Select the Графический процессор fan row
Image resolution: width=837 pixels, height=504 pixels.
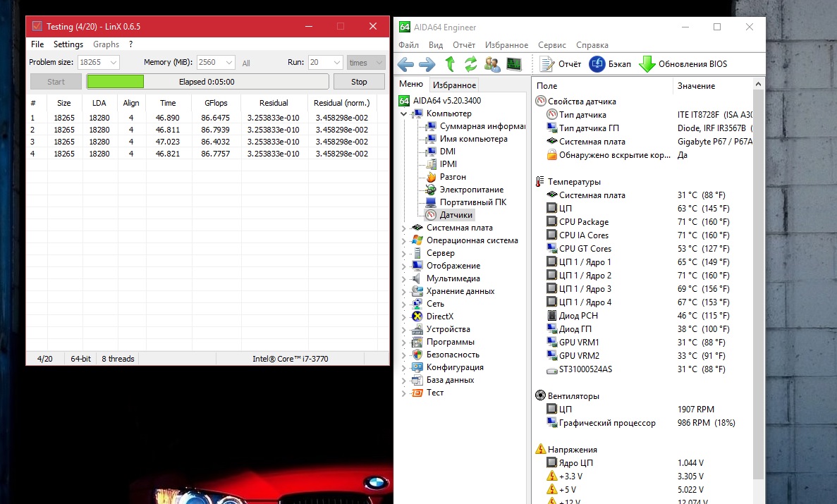[643, 422]
